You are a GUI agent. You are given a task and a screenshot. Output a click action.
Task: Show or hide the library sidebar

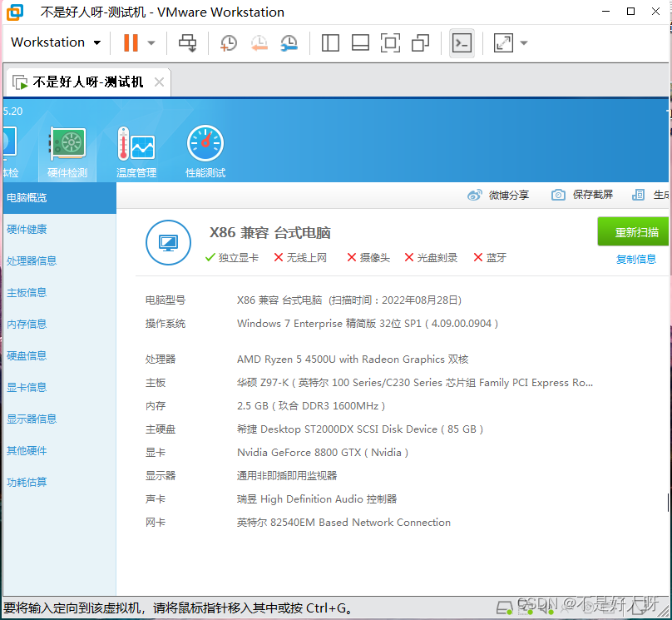[330, 43]
